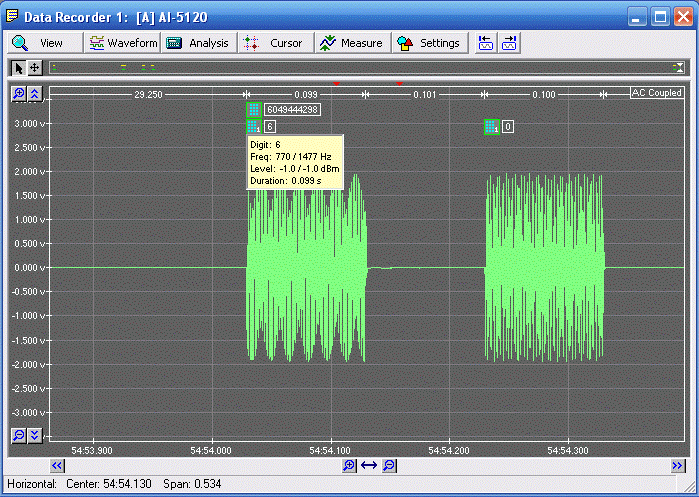Click the 3.000 v axis label

[29, 123]
